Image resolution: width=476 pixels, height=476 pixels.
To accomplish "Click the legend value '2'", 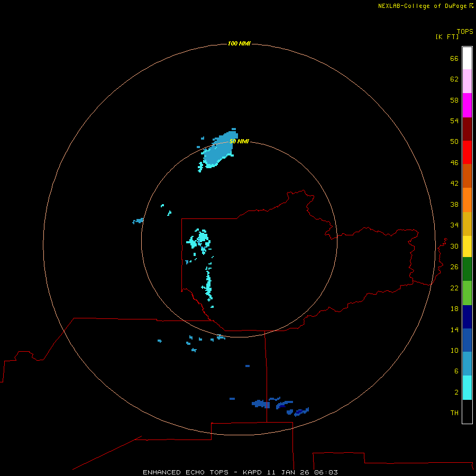I will tap(456, 392).
